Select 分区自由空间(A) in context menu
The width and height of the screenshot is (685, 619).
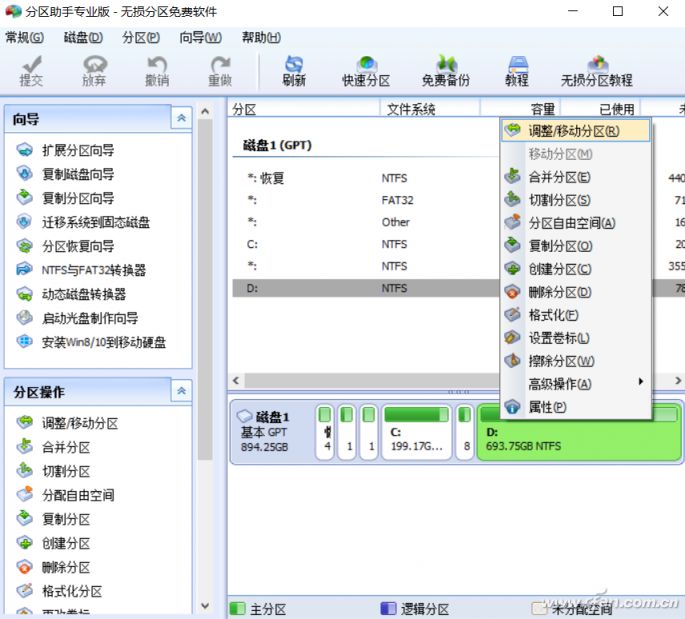(x=575, y=223)
